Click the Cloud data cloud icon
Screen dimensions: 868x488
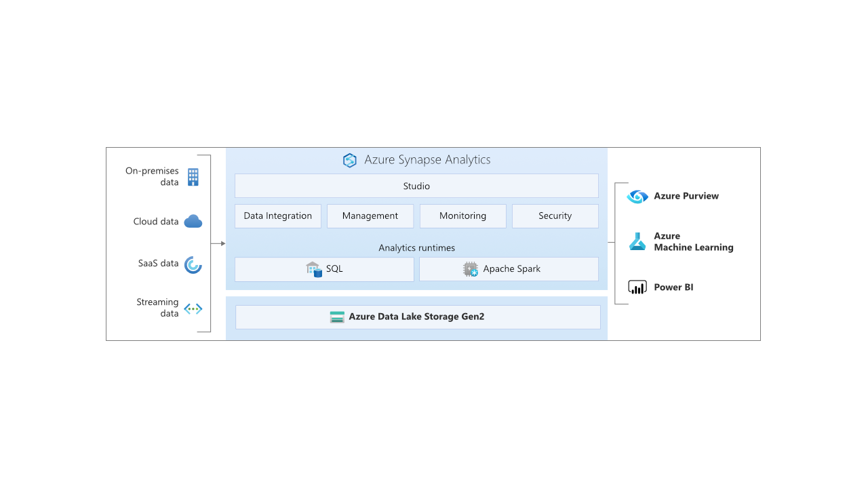[x=193, y=222]
